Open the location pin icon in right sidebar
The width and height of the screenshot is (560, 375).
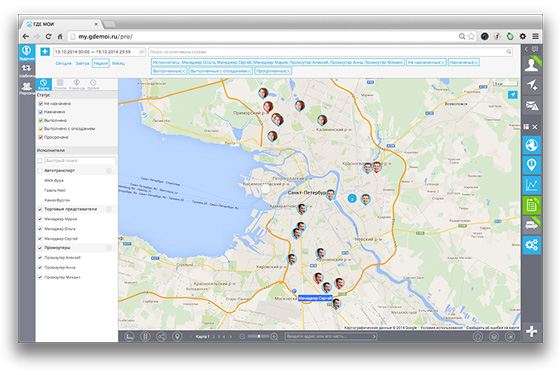531,165
